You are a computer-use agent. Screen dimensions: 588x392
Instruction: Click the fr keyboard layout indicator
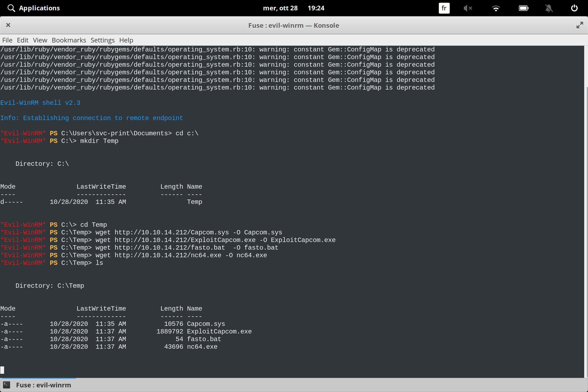tap(444, 8)
